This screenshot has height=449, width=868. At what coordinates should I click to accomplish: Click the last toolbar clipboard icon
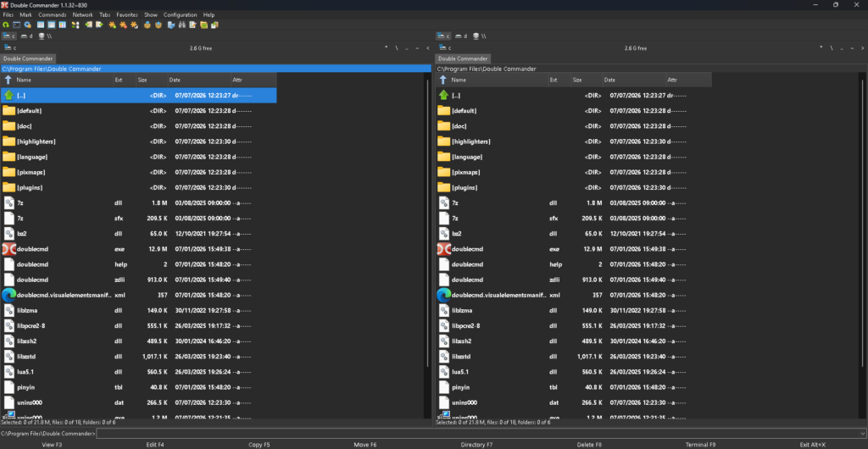pos(214,25)
